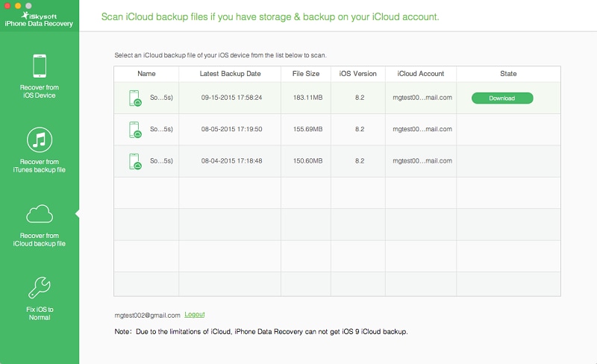Click the iOS Version column header

point(358,74)
